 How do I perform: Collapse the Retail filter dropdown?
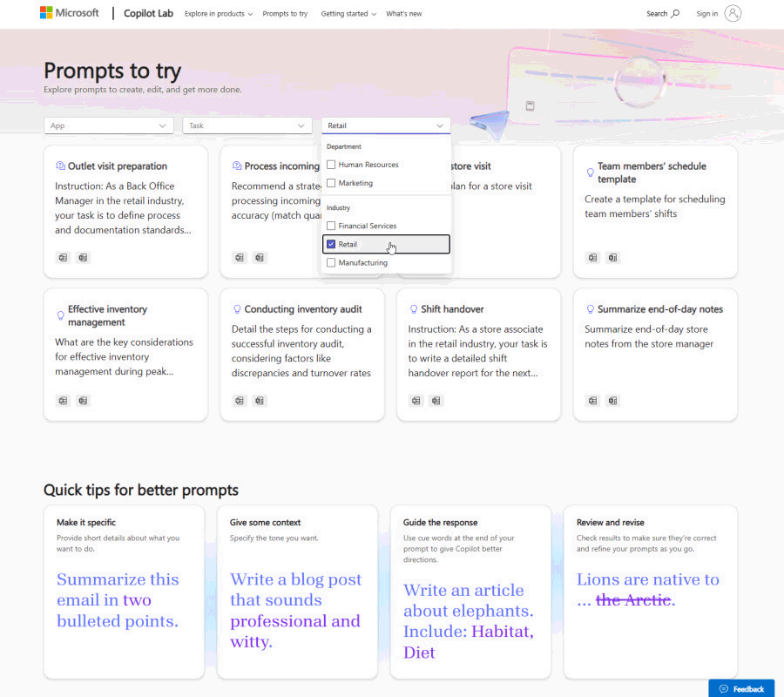point(385,125)
